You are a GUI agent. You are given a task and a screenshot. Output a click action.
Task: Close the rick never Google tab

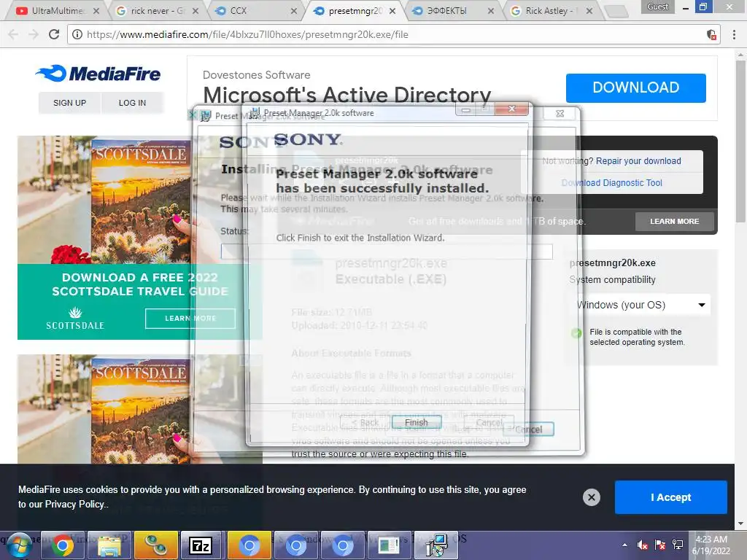point(196,10)
